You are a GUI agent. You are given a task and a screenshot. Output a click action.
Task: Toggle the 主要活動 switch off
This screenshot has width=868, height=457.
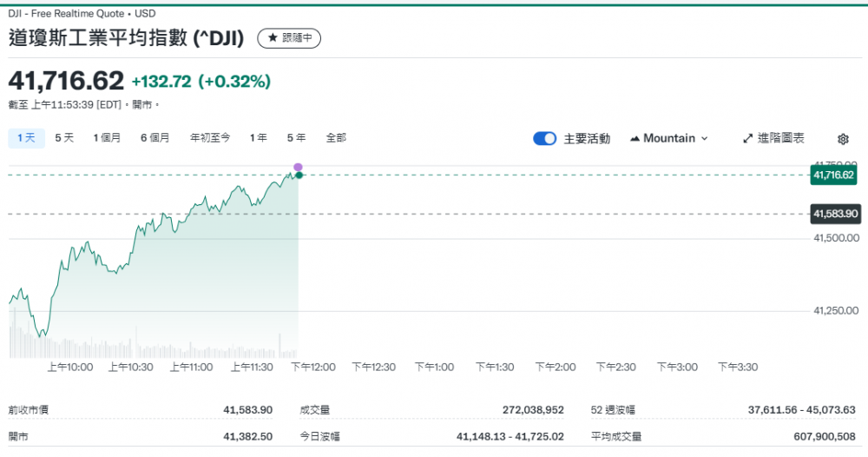[544, 138]
